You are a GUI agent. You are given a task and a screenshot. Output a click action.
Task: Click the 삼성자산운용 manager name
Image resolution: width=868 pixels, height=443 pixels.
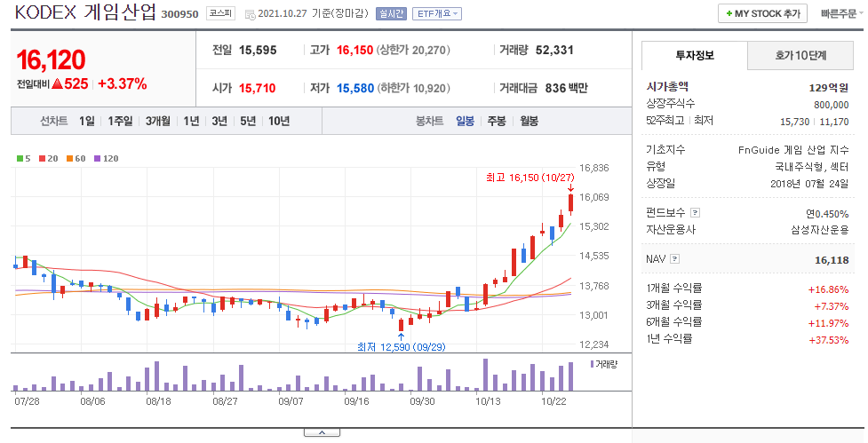coord(820,230)
